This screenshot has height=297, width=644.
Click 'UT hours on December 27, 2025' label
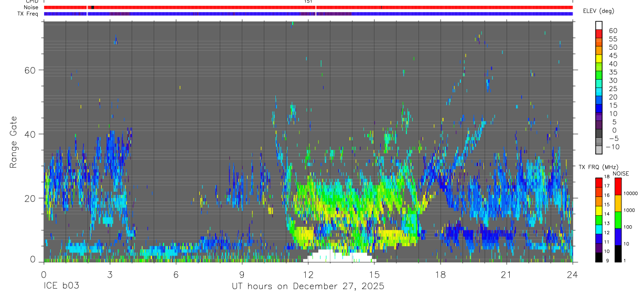pyautogui.click(x=308, y=287)
